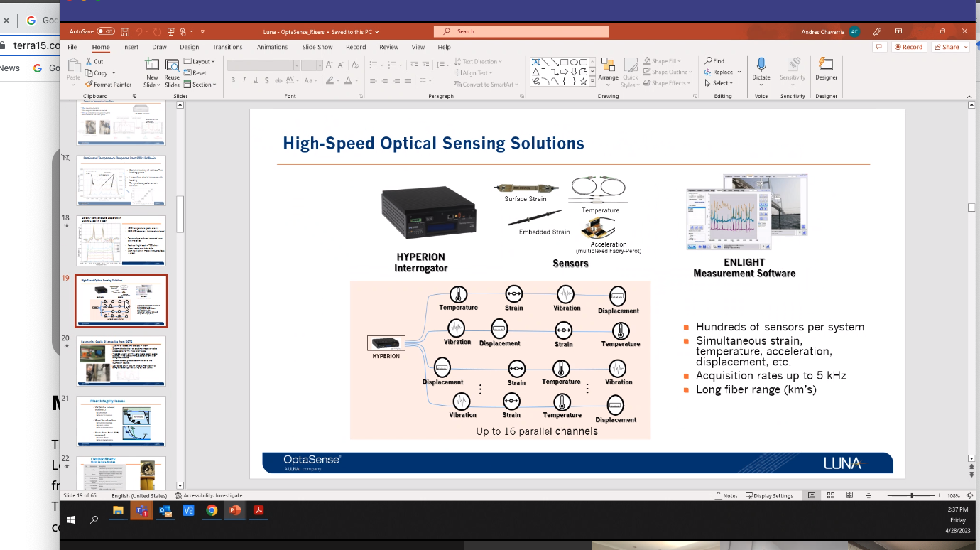Open the Text Direction dropdown
The image size is (980, 550).
[478, 62]
